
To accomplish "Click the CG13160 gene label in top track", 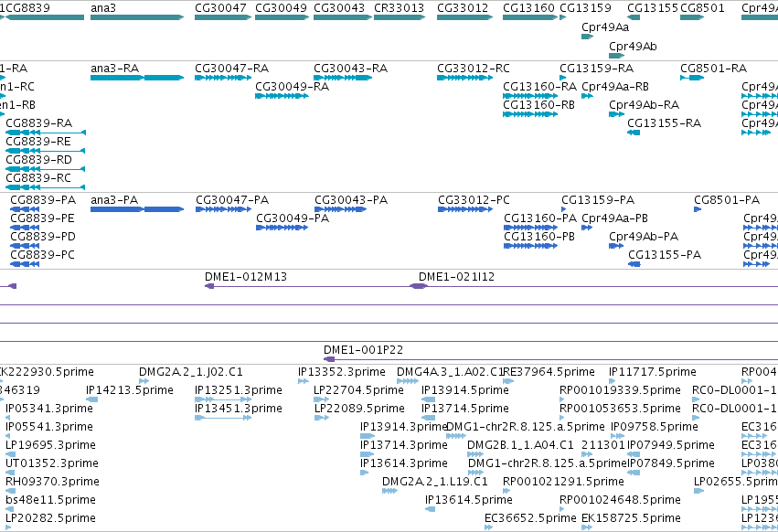I will pos(528,8).
